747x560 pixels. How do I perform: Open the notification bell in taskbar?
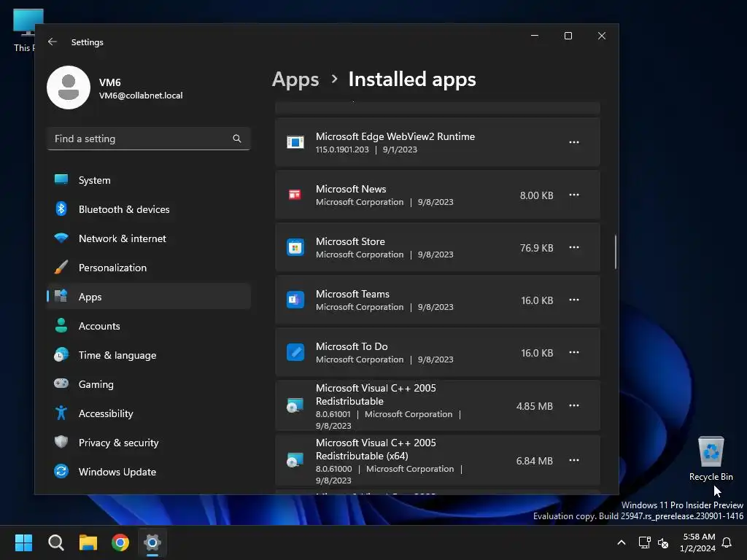point(727,542)
